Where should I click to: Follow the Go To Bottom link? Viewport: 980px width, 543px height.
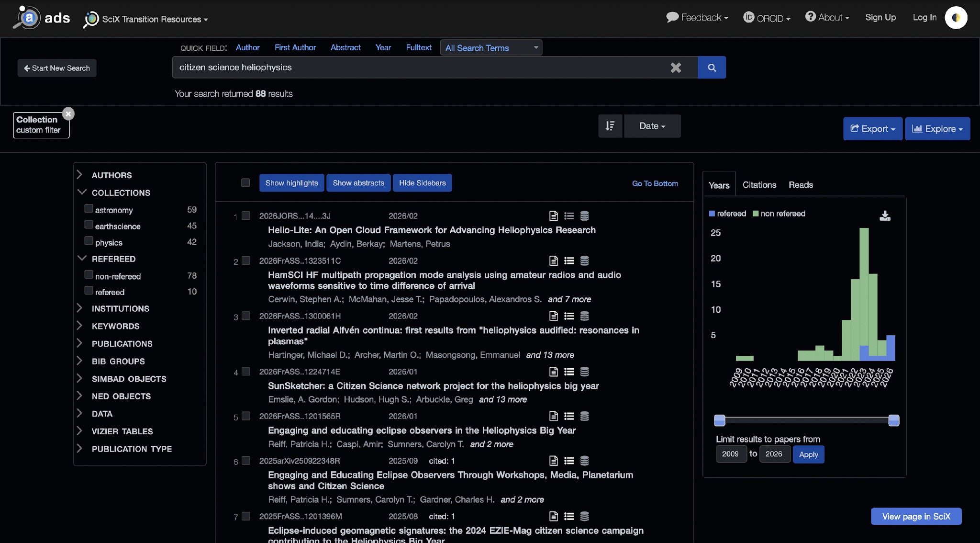[655, 183]
